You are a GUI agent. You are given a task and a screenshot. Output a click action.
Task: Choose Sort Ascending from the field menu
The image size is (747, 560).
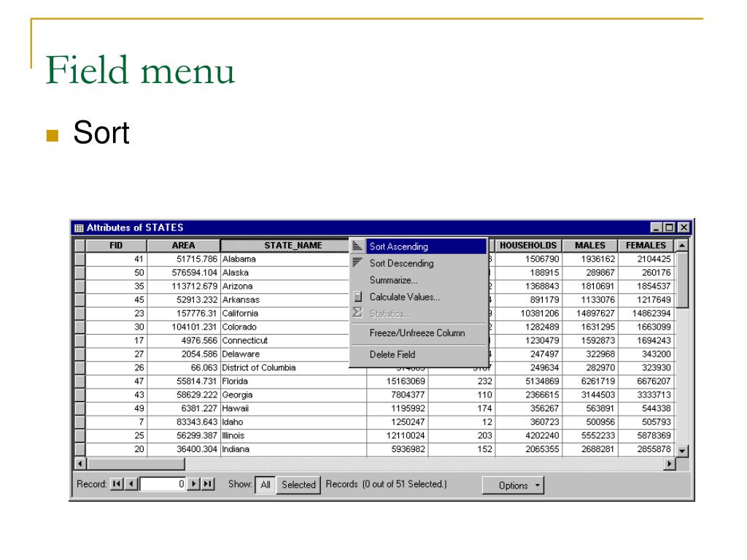419,246
